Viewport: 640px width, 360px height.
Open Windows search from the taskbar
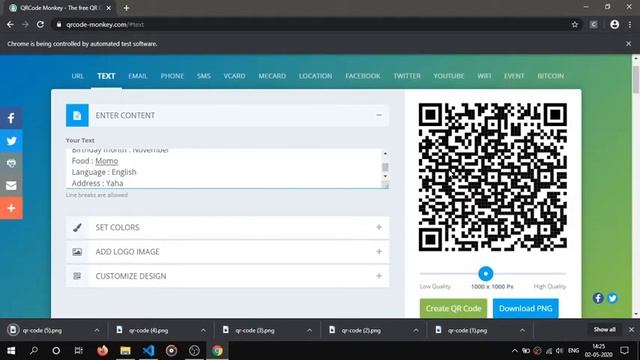coord(34,350)
